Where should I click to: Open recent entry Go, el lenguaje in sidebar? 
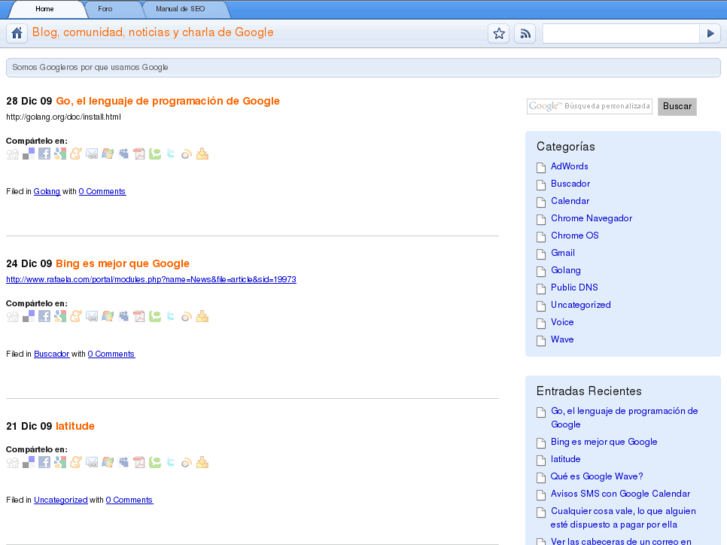click(x=624, y=417)
